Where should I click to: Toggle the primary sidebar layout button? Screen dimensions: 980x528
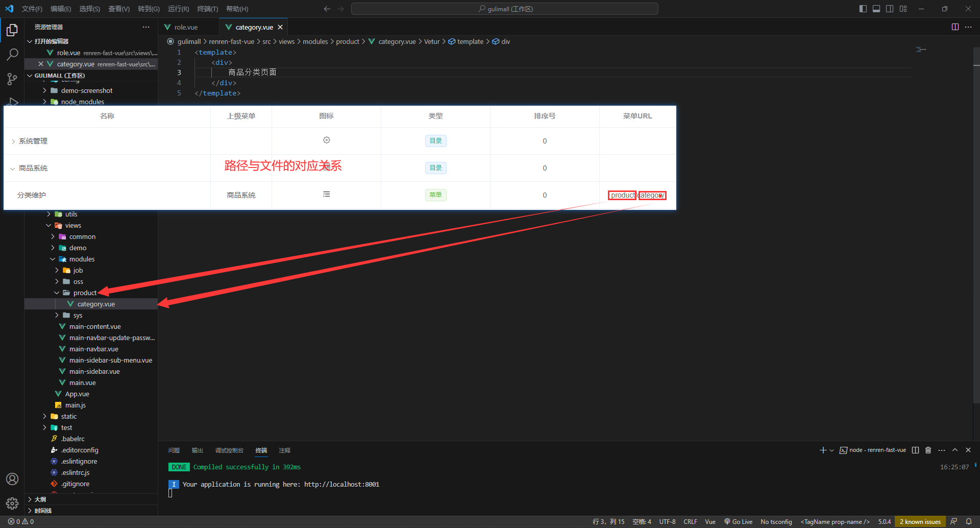point(863,9)
